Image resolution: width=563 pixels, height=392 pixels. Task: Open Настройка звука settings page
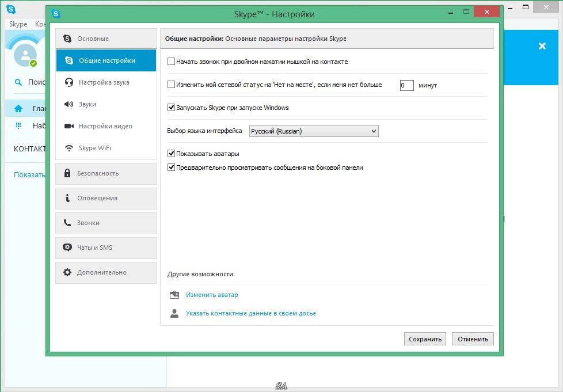point(106,82)
